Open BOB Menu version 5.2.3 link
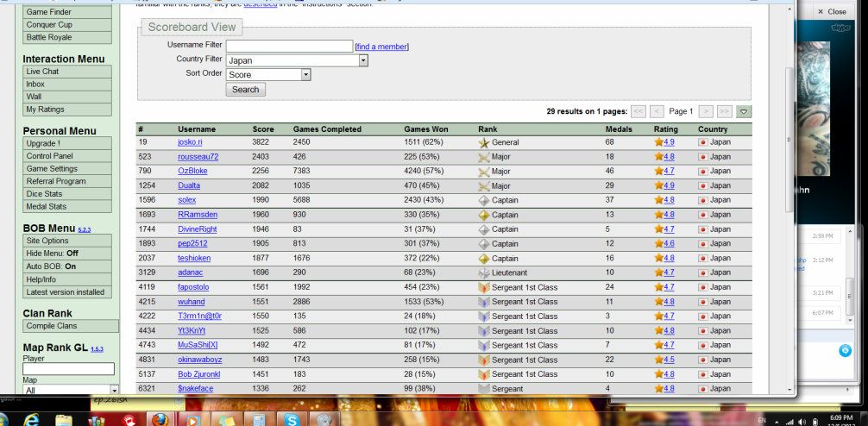 pos(85,229)
